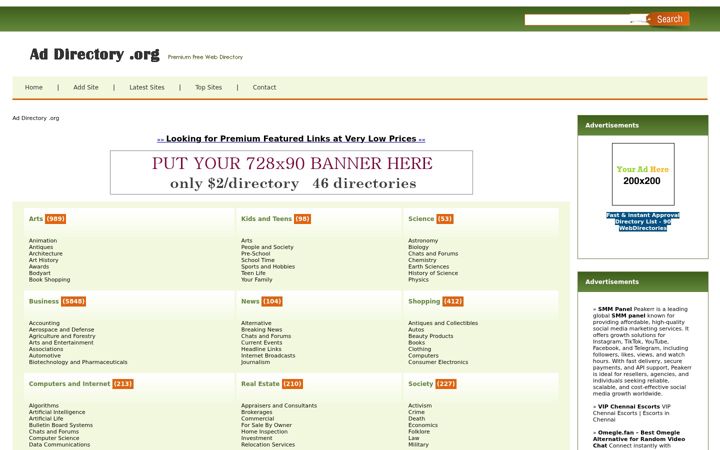
Task: Open the Business category
Action: pos(44,301)
